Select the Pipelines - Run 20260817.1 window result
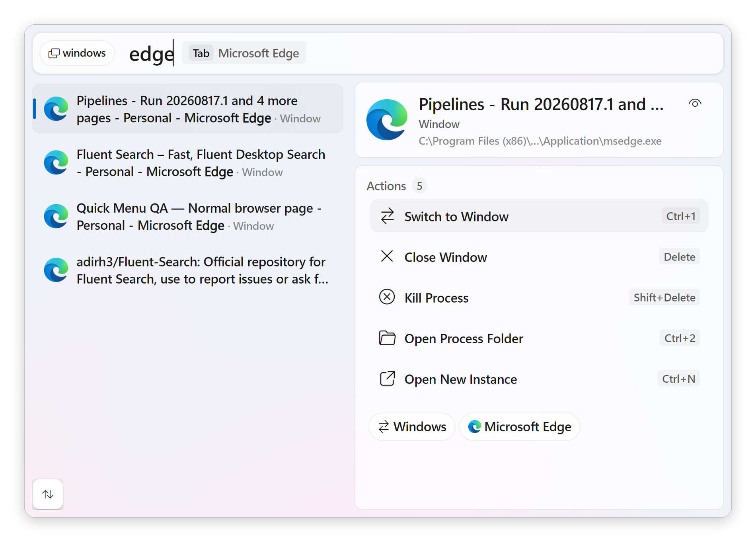The width and height of the screenshot is (756, 542). pos(188,109)
